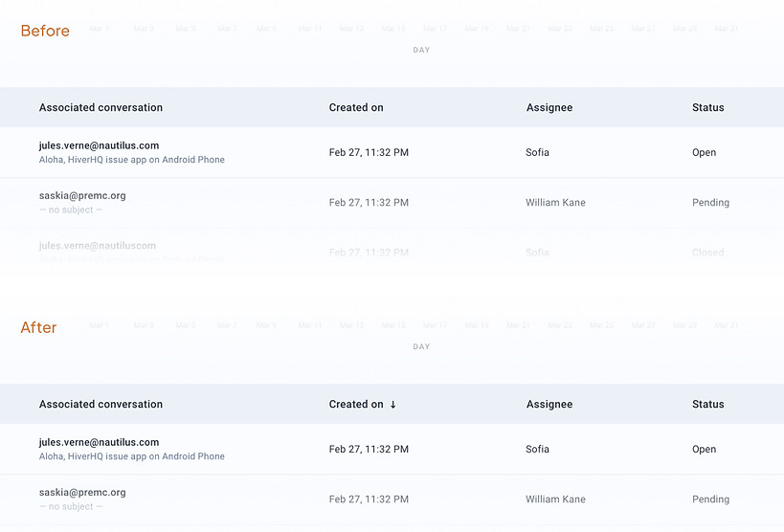Select assignee William Kane in the Before table
Image resolution: width=784 pixels, height=532 pixels.
tap(555, 203)
